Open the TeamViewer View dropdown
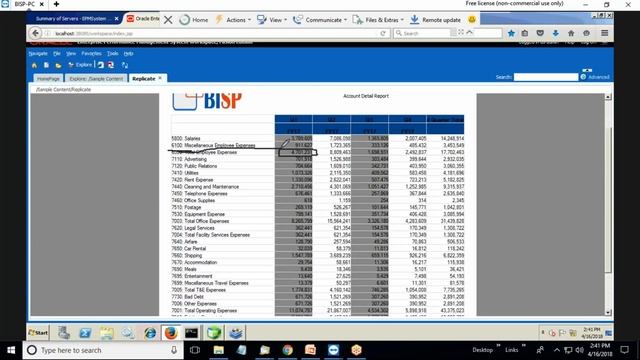 click(x=272, y=20)
